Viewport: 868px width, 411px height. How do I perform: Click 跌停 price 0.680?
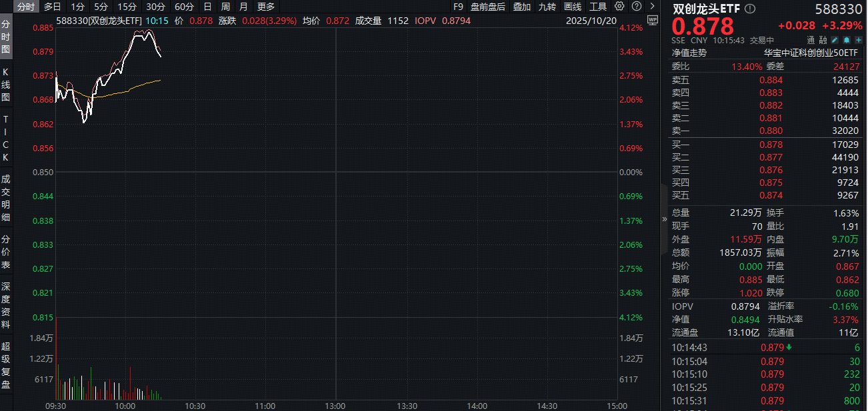848,292
